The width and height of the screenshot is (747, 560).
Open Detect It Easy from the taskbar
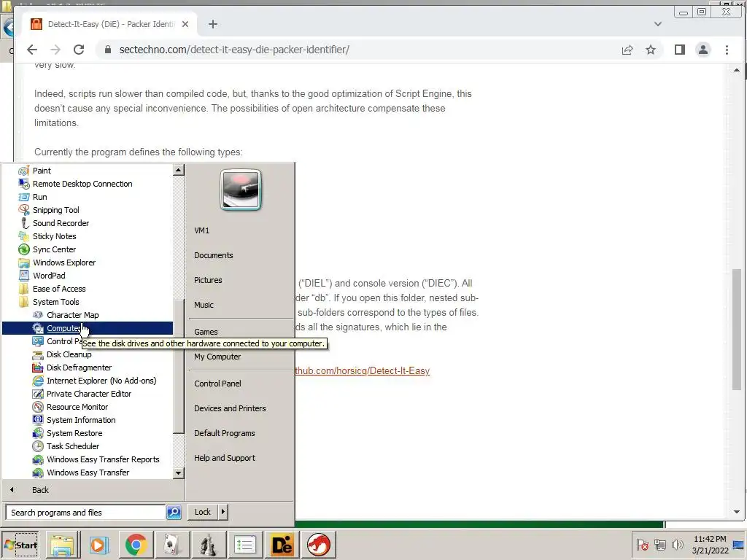[x=281, y=545]
